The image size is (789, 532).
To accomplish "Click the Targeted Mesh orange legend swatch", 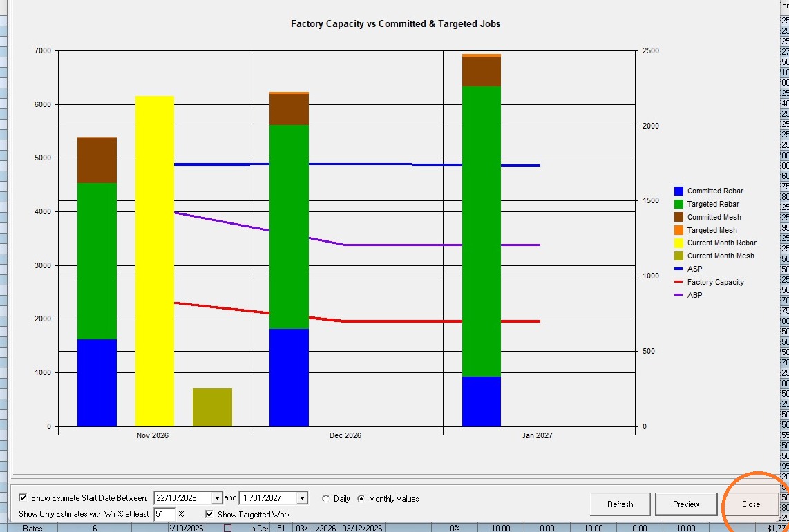I will 678,230.
